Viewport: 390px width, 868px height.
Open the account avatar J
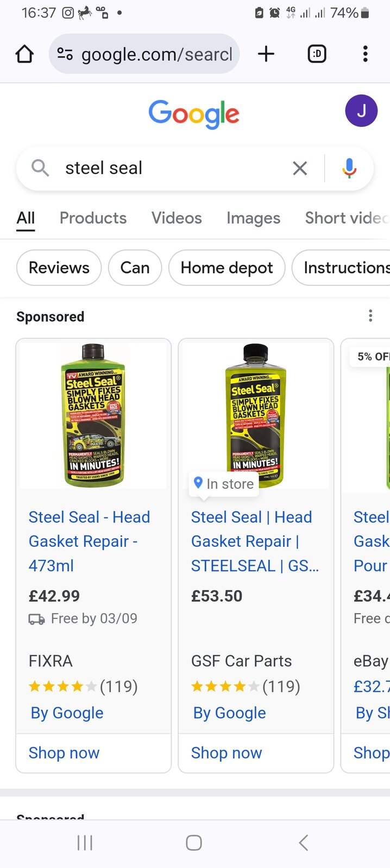tap(361, 111)
